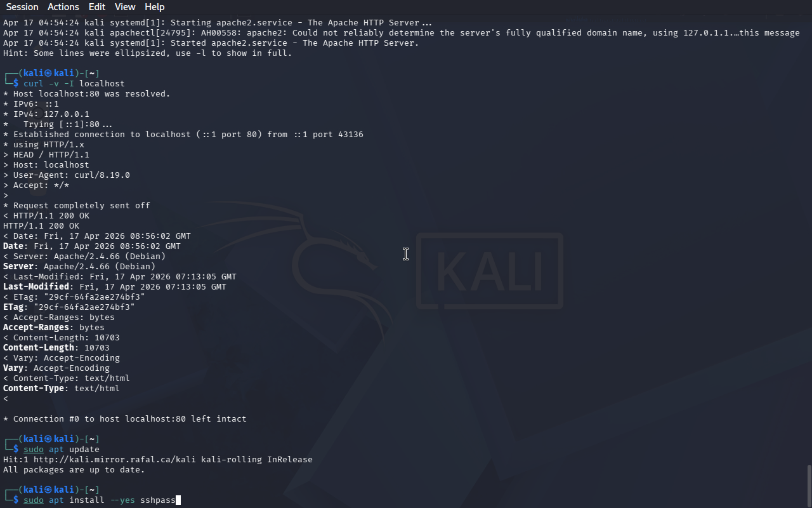Open the Actions menu

click(x=63, y=7)
